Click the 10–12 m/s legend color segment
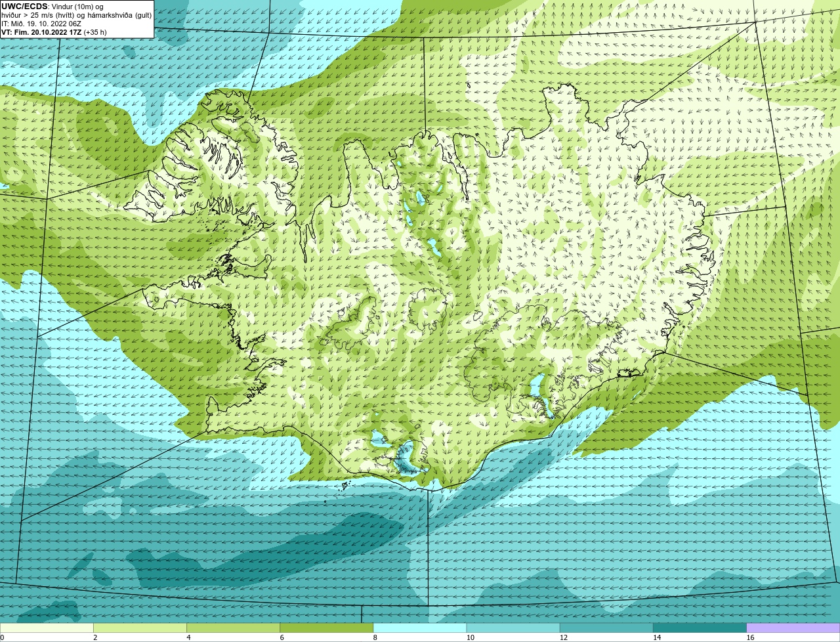 point(513,628)
